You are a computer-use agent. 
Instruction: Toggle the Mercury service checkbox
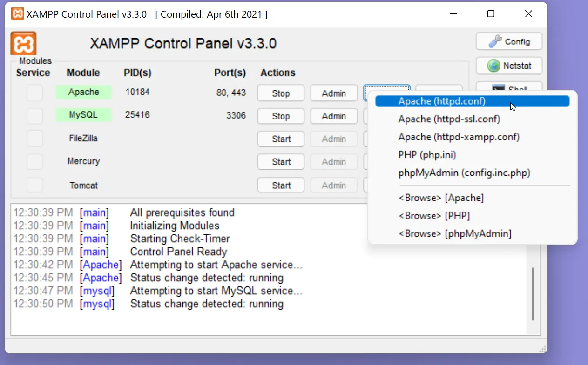pyautogui.click(x=34, y=162)
